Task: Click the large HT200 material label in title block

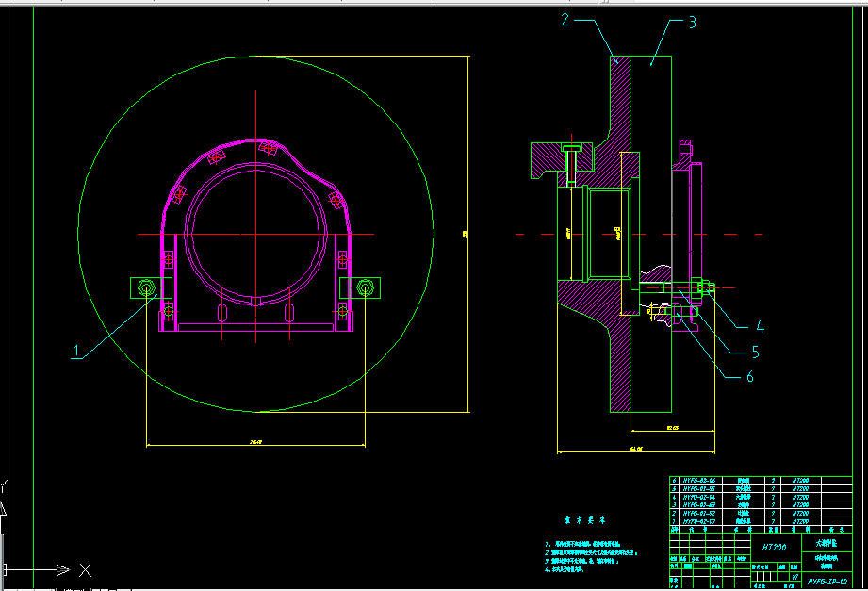Action: click(x=774, y=548)
